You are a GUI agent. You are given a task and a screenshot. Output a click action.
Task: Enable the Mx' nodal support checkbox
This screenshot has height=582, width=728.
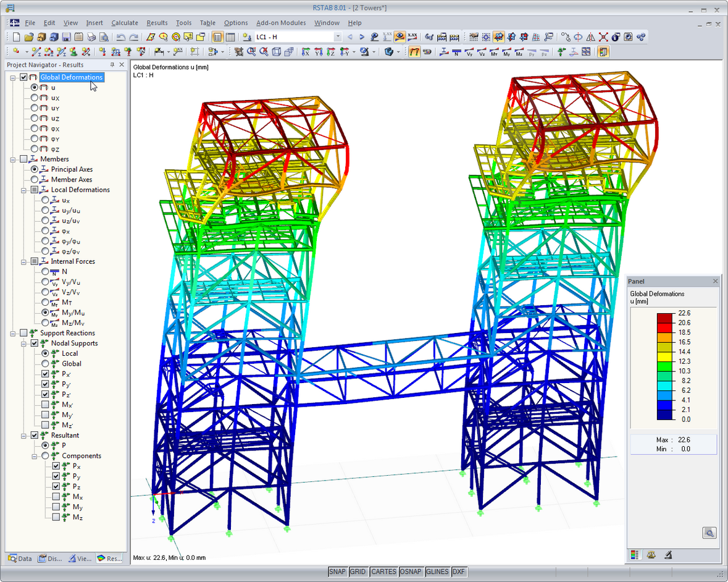pos(46,405)
